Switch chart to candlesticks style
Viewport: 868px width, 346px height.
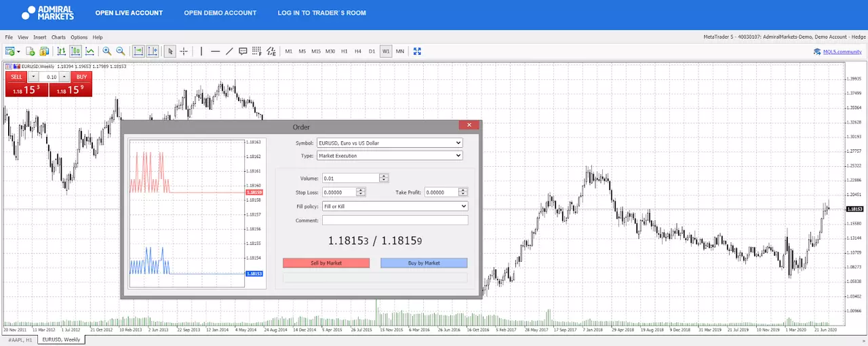pyautogui.click(x=75, y=51)
